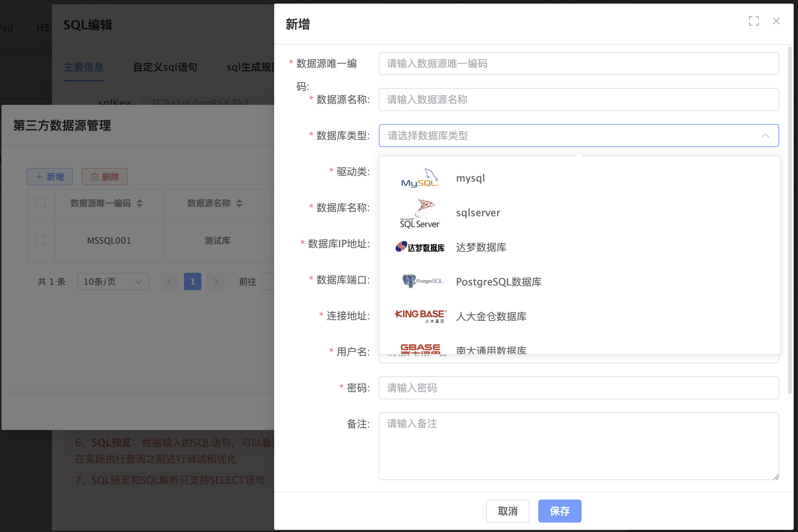Focus the 数据源名称 input field
The height and width of the screenshot is (532, 798).
pos(578,99)
